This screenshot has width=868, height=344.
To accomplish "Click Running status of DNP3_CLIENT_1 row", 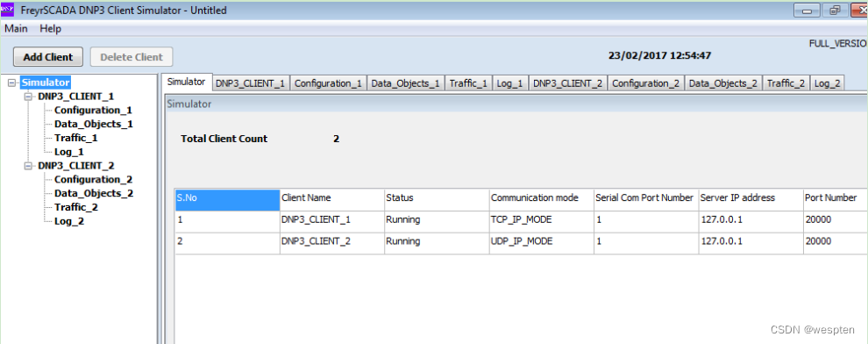I will (x=437, y=221).
